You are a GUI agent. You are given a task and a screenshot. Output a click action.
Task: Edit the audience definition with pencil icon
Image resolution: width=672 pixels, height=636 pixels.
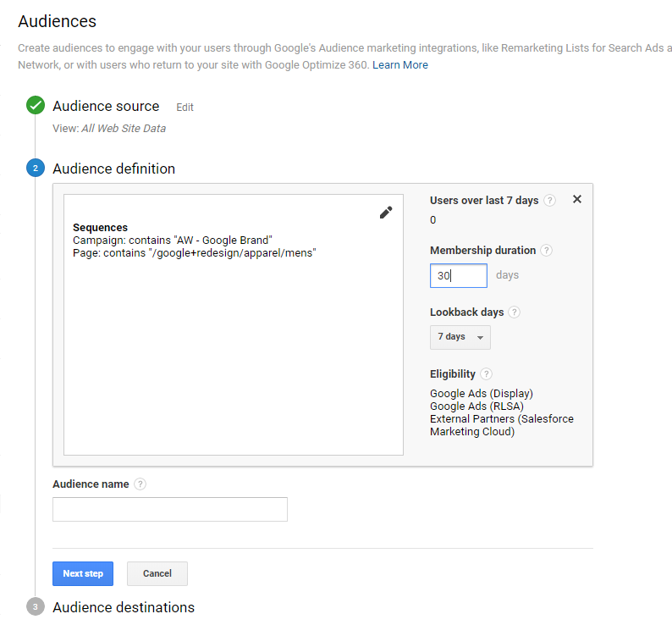click(386, 213)
